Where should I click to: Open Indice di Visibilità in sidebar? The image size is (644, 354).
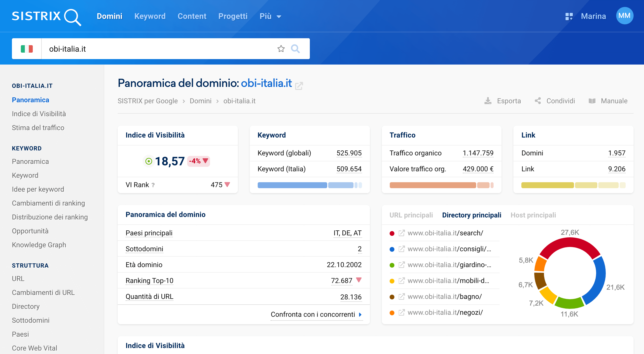point(39,114)
